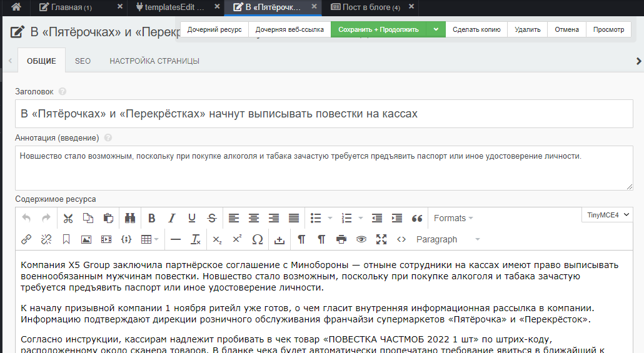Toggle underline formatting
644x353 pixels.
tap(192, 218)
